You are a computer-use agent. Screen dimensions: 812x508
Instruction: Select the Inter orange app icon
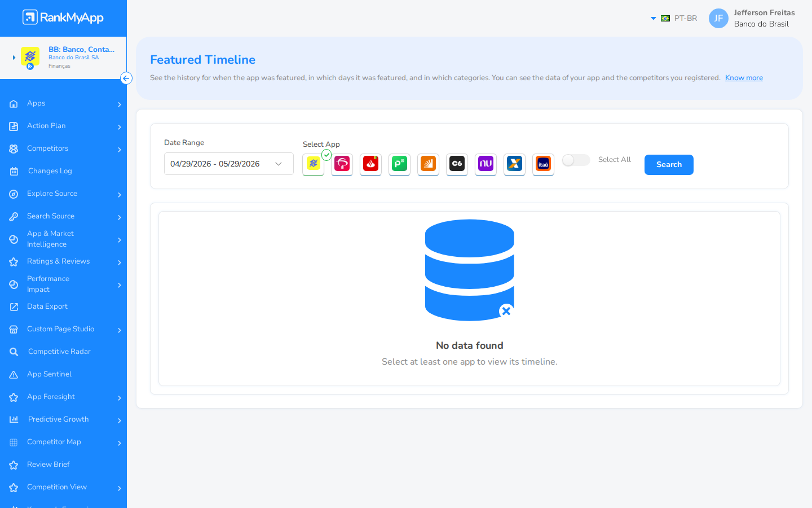tap(428, 164)
